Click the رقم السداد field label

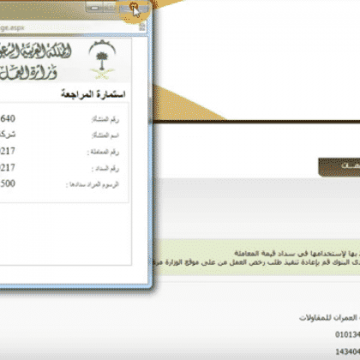coord(105,169)
